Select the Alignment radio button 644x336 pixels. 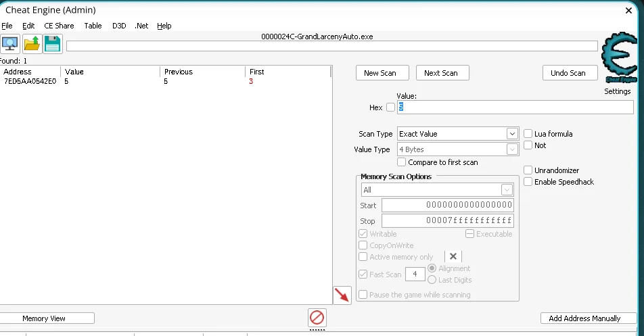[x=432, y=268]
